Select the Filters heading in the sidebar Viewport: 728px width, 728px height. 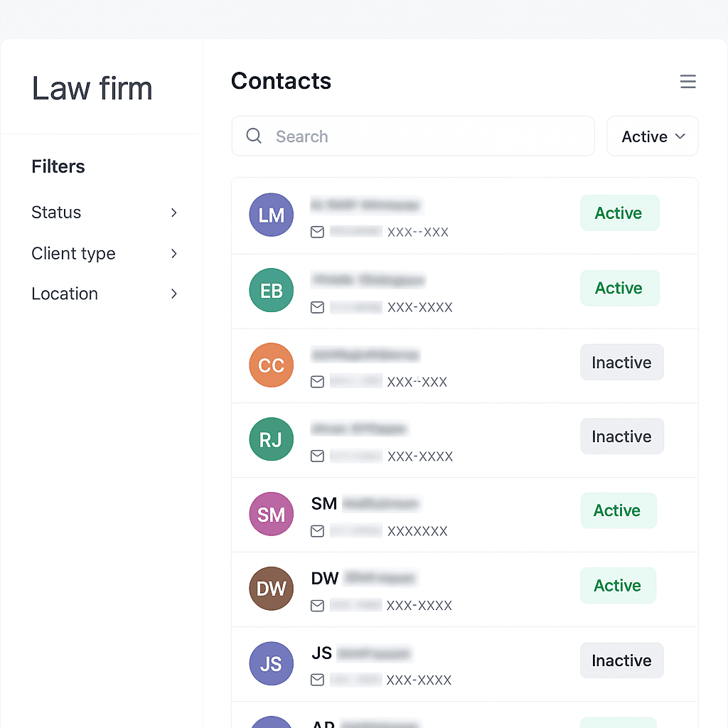coord(58,166)
